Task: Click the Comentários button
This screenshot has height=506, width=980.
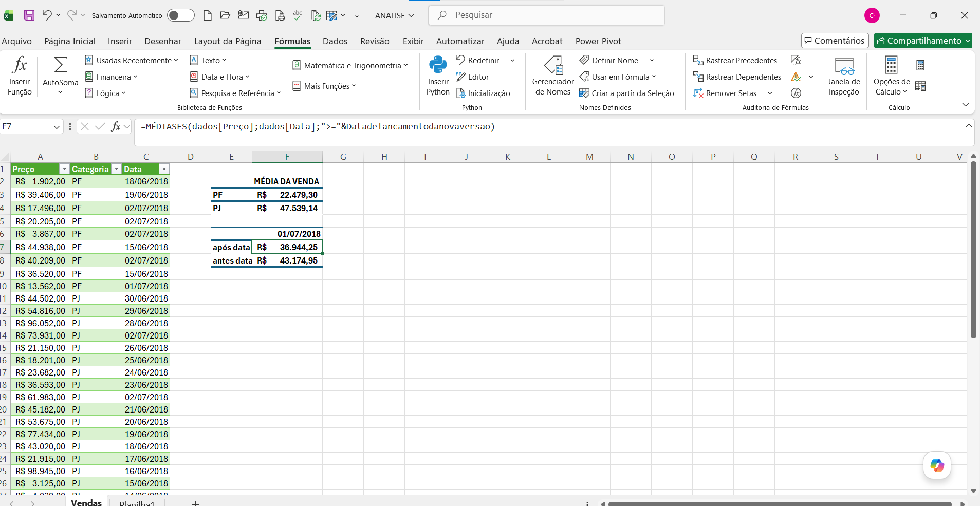Action: click(835, 41)
